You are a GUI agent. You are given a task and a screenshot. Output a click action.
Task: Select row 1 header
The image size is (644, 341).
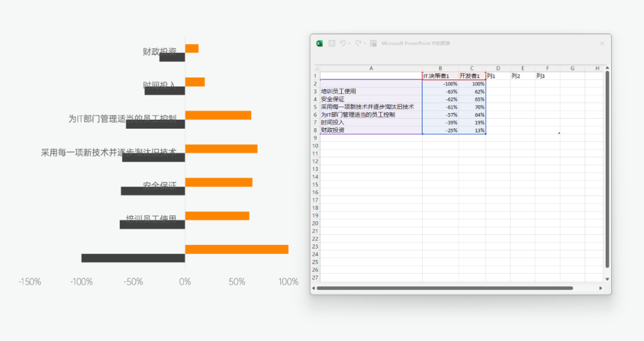tap(315, 76)
